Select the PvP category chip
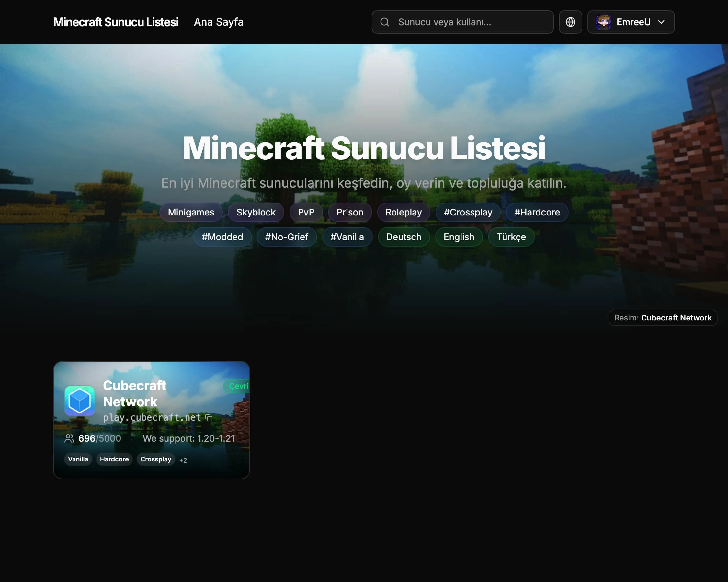 click(x=306, y=212)
